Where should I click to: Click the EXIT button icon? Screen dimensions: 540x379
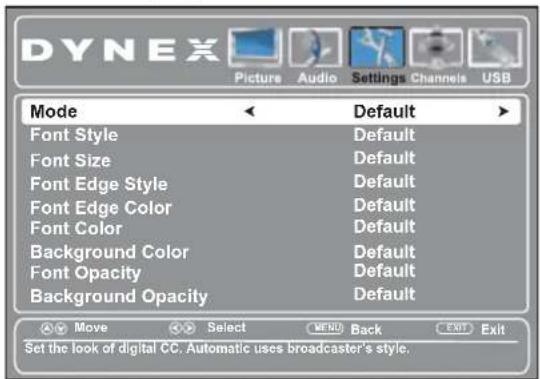coord(455,328)
